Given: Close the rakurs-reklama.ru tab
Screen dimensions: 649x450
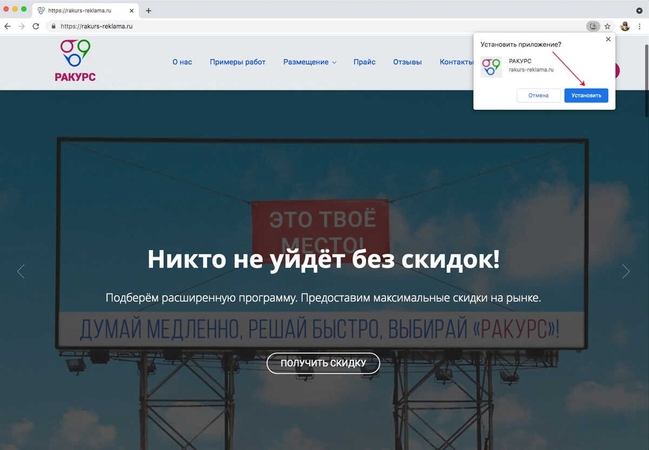Looking at the screenshot, I should (x=132, y=11).
